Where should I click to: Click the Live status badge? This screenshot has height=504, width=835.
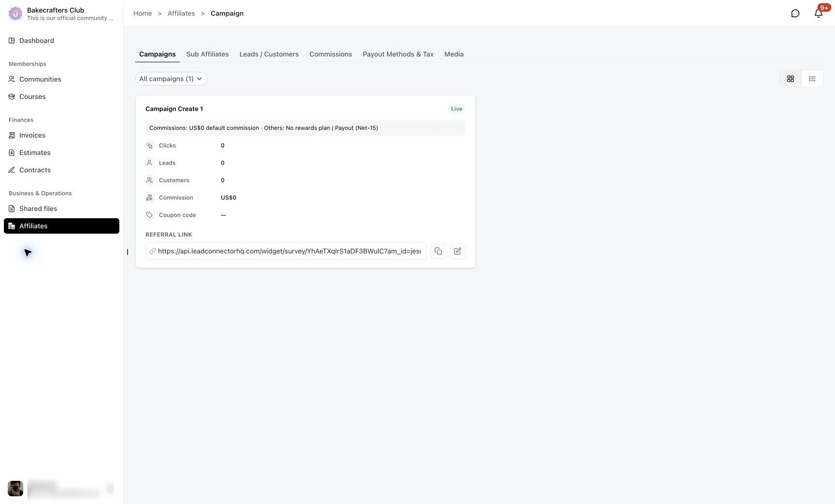tap(457, 109)
